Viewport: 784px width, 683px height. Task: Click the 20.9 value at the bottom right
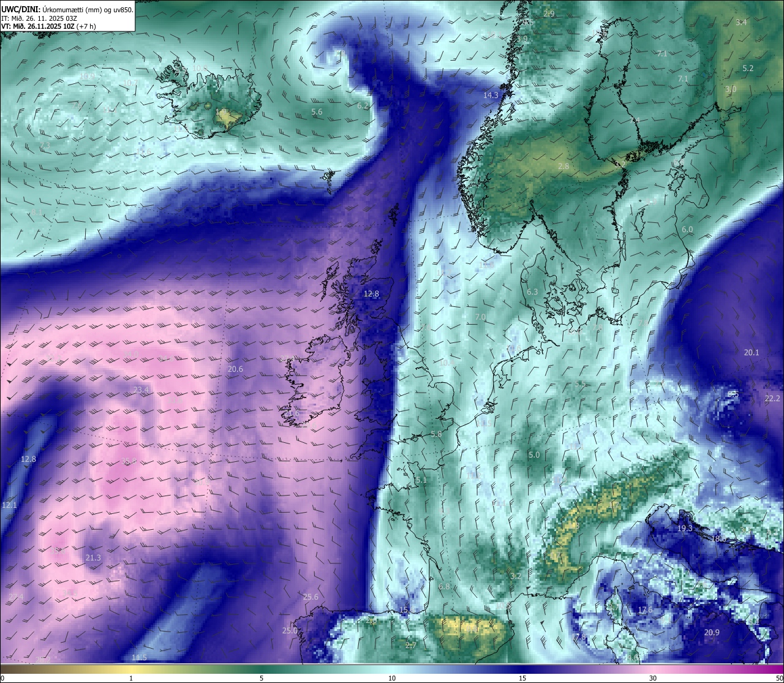pos(711,633)
